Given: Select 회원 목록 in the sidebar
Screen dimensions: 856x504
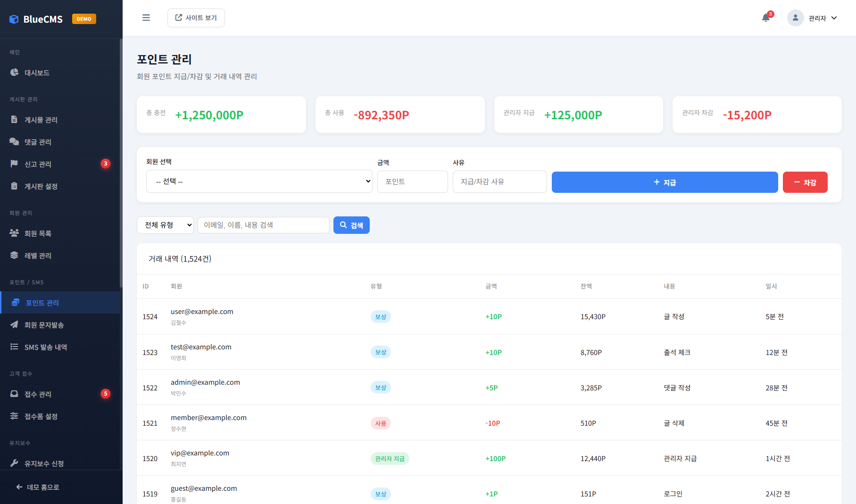Looking at the screenshot, I should [38, 233].
